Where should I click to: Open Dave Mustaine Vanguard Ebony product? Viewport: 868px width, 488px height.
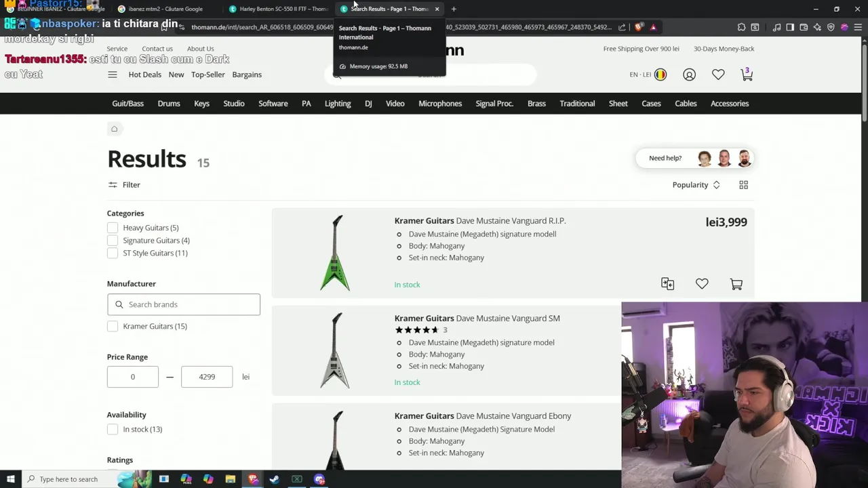pyautogui.click(x=483, y=416)
